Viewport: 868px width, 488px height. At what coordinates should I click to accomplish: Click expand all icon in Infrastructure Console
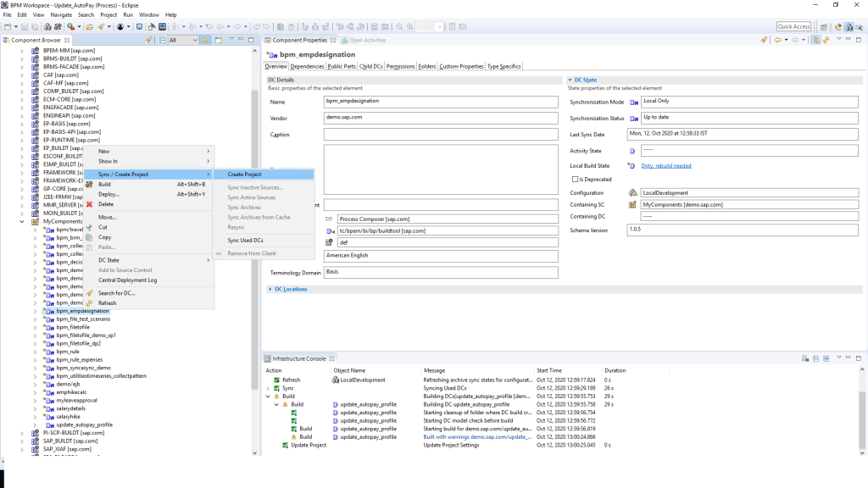[x=826, y=358]
